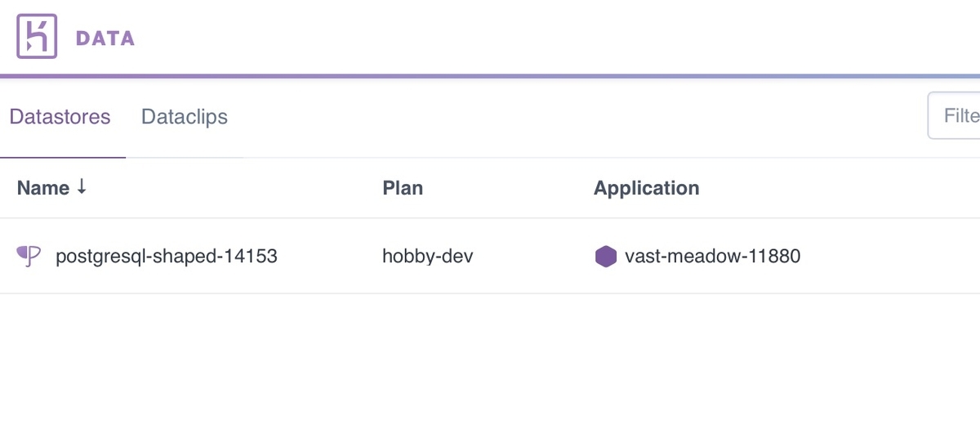The height and width of the screenshot is (439, 980).
Task: Select the postgresql-shaped-14153 table row
Action: click(490, 257)
